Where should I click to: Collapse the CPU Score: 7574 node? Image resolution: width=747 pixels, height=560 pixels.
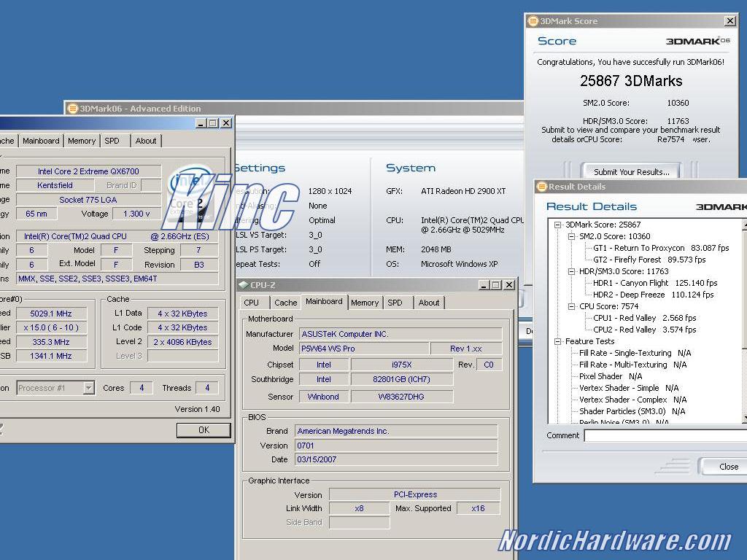572,306
